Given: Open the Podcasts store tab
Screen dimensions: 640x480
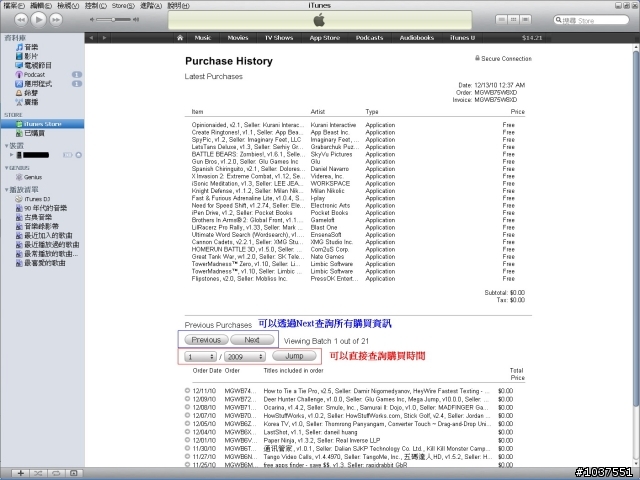Looking at the screenshot, I should tap(369, 38).
